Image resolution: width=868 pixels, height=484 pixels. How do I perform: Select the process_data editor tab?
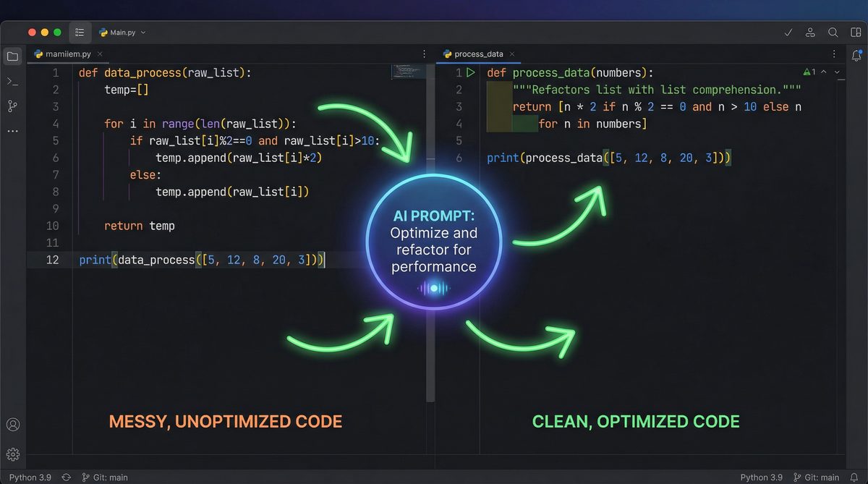tap(477, 54)
